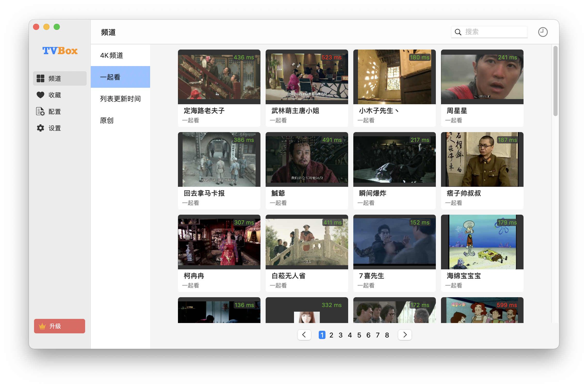Switch to the 4K频道 category
588x387 pixels.
(111, 55)
